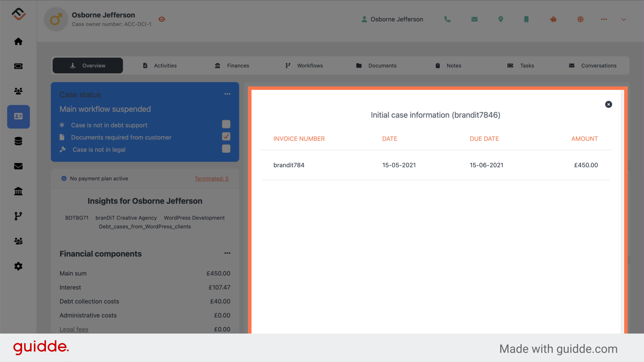The image size is (644, 362).
Task: Click the home icon in sidebar
Action: point(18,41)
